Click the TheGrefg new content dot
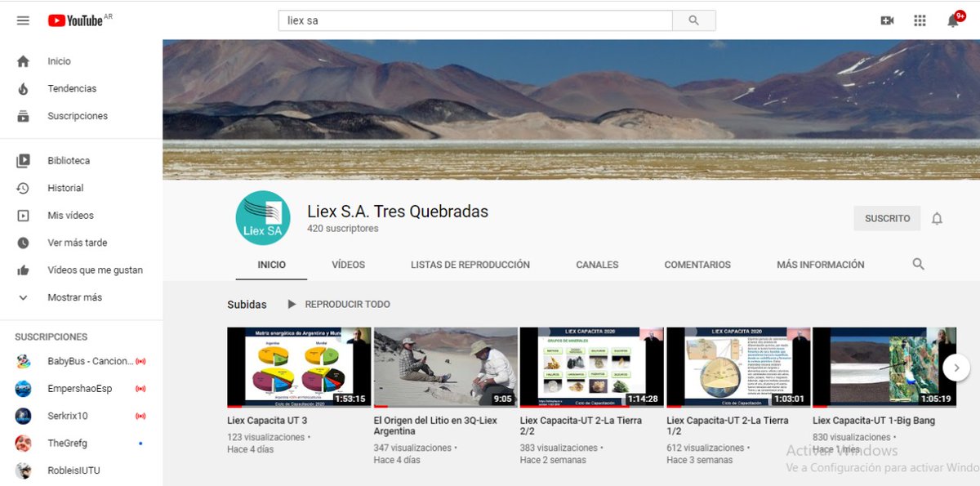The image size is (980, 486). click(x=140, y=444)
